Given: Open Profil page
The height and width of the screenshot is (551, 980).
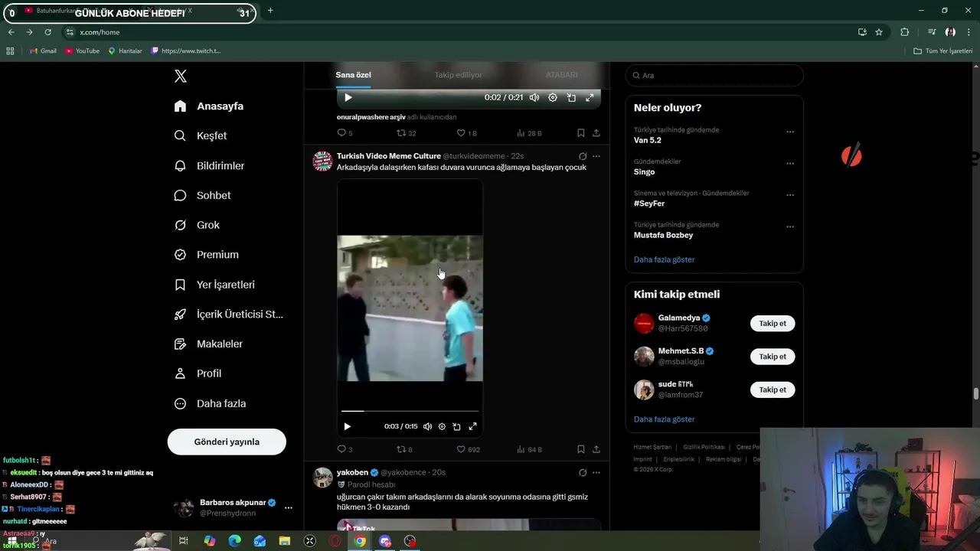Looking at the screenshot, I should click(x=198, y=373).
